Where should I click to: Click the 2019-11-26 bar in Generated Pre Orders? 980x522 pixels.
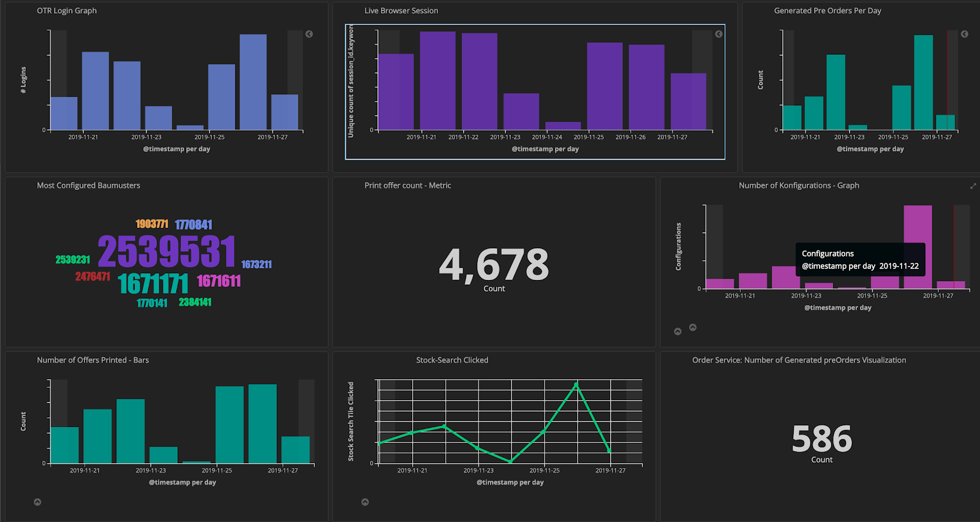924,82
